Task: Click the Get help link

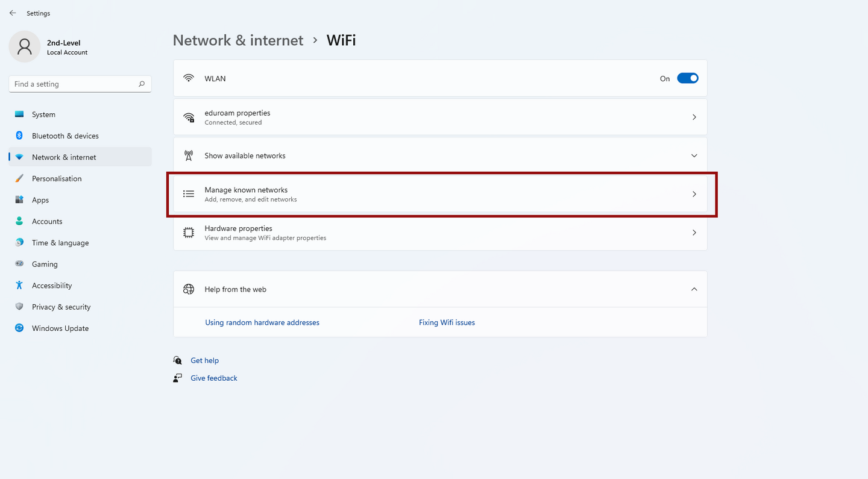Action: (x=204, y=360)
